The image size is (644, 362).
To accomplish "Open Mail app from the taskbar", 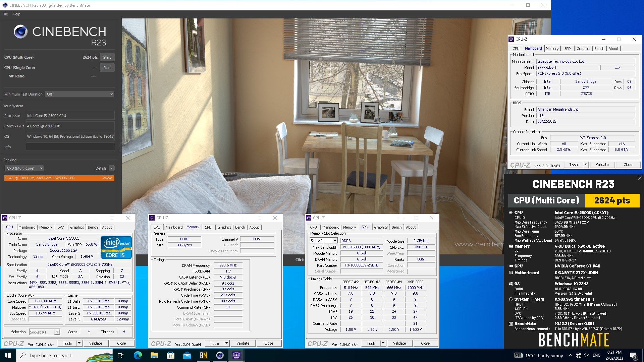I will pos(187,355).
